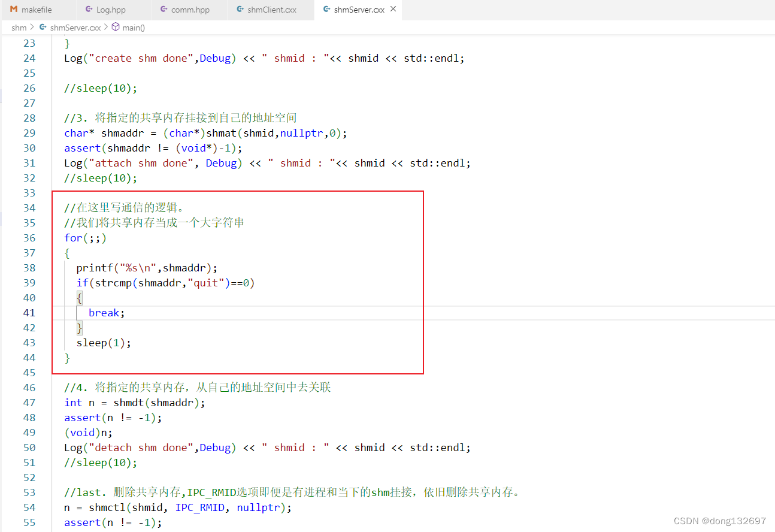Click assert(shmaddr != (void*)-1) on line 30
This screenshot has width=775, height=532.
[153, 148]
